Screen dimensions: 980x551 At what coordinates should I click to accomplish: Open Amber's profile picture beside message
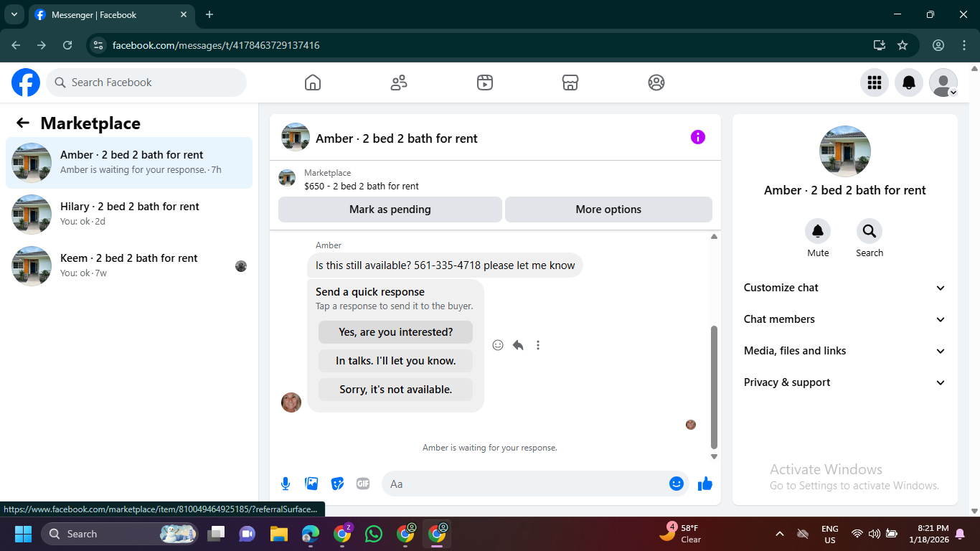click(x=291, y=402)
